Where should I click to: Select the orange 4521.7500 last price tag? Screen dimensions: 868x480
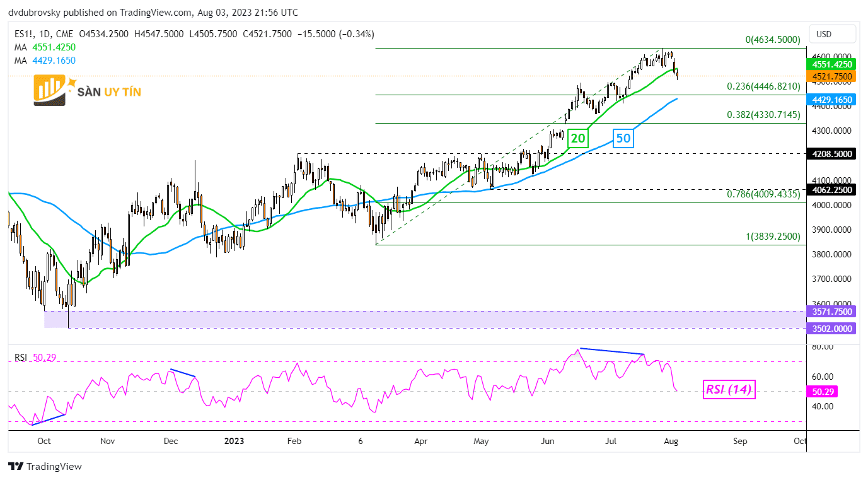tap(830, 76)
